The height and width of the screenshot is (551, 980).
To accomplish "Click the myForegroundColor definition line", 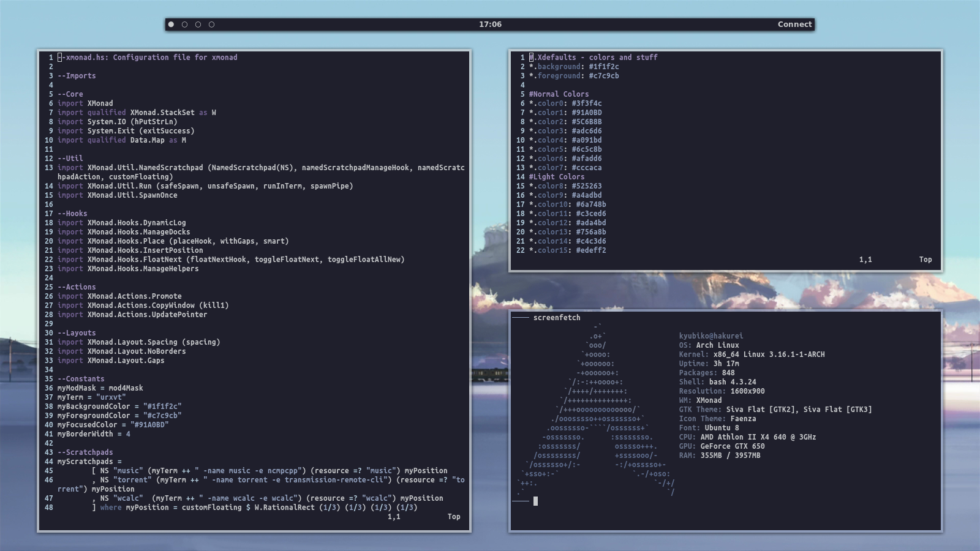I will coord(119,416).
